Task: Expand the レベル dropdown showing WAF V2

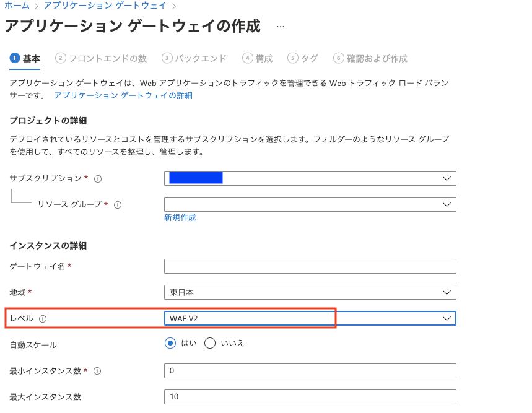Action: [310, 318]
